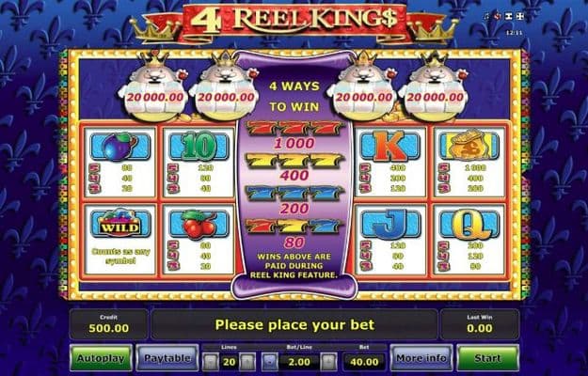Screen dimensions: 588x376
Task: Toggle the red mute sound icon
Action: coord(498,16)
